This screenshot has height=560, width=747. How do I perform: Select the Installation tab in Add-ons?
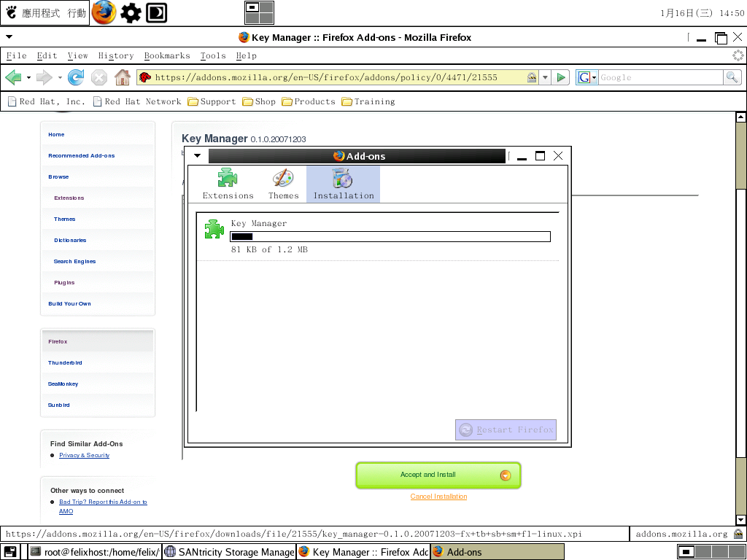click(x=343, y=184)
